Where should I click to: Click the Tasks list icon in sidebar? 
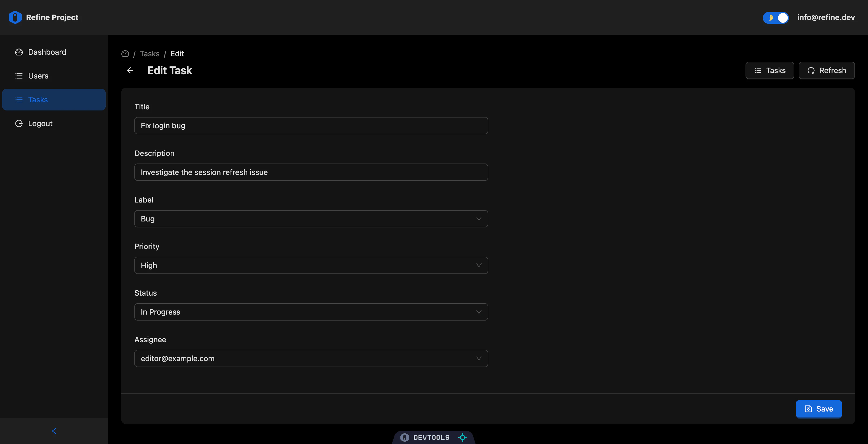click(x=19, y=100)
